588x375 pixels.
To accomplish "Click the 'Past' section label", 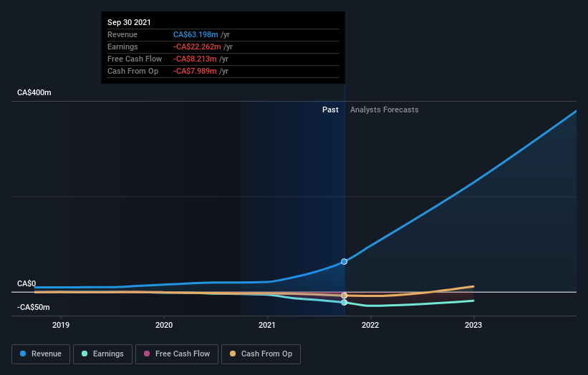I will pos(330,109).
